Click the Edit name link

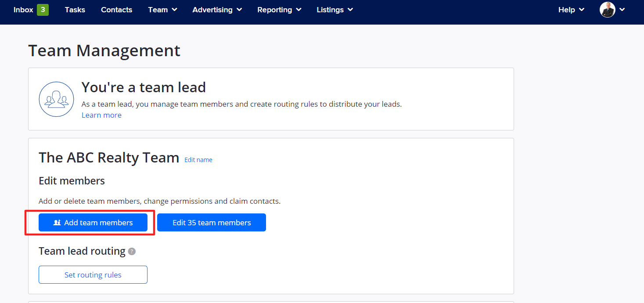pos(198,160)
